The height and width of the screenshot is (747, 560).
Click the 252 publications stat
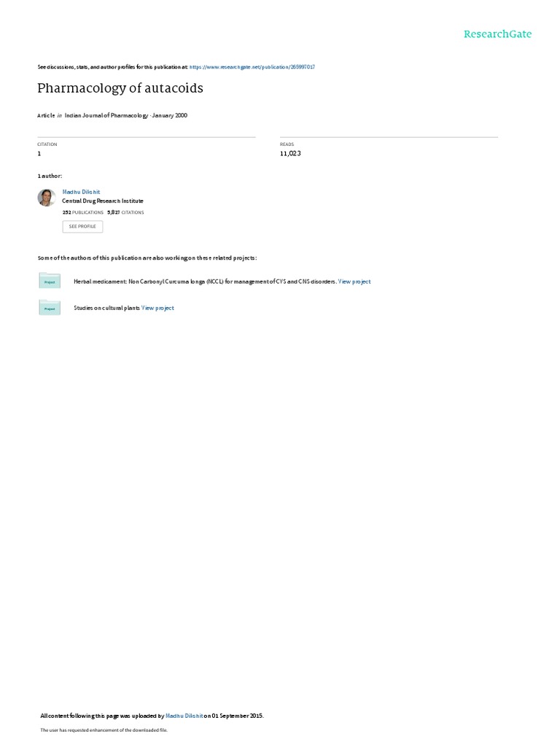pyautogui.click(x=83, y=212)
